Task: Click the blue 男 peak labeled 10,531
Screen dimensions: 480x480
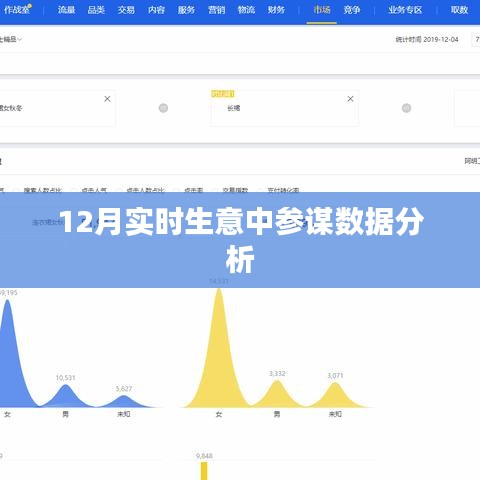Action: (66, 396)
